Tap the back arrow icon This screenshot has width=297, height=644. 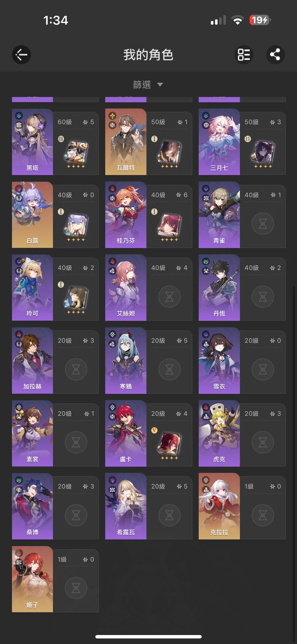point(21,54)
